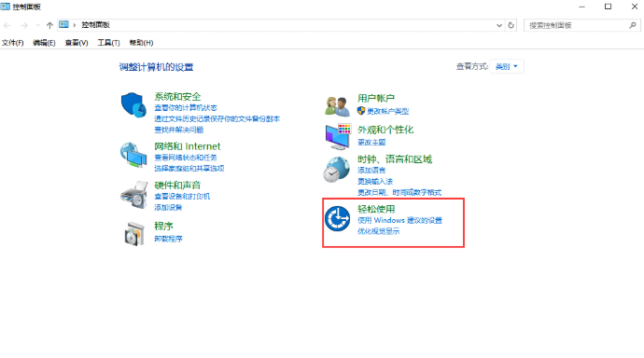Open the 查看(V) menu
Image resolution: width=644 pixels, height=358 pixels.
pos(77,43)
